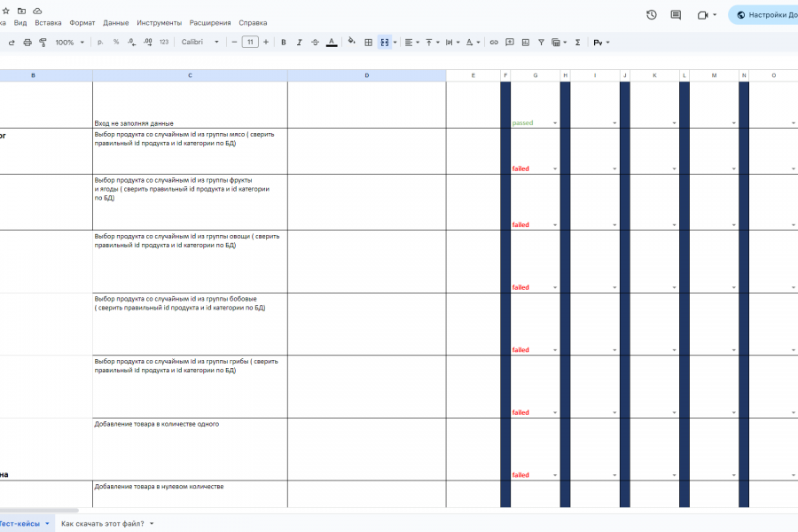Open fill color picker
The height and width of the screenshot is (532, 798).
coord(351,42)
